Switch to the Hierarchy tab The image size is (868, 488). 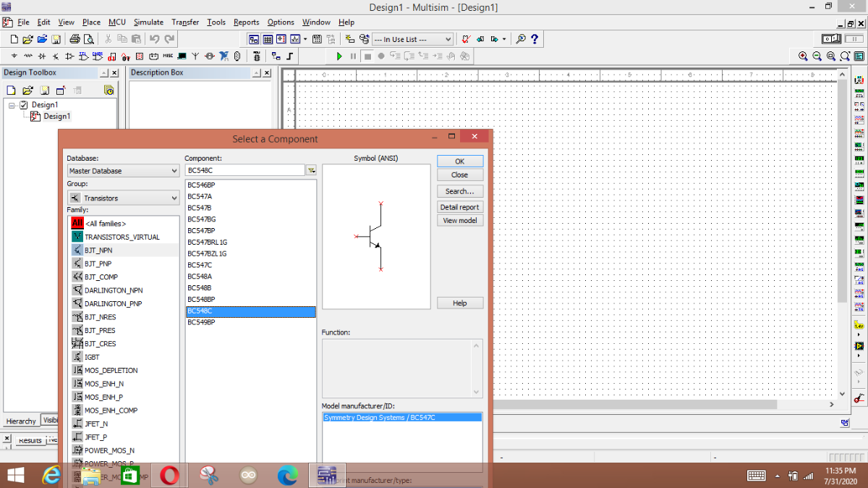21,421
